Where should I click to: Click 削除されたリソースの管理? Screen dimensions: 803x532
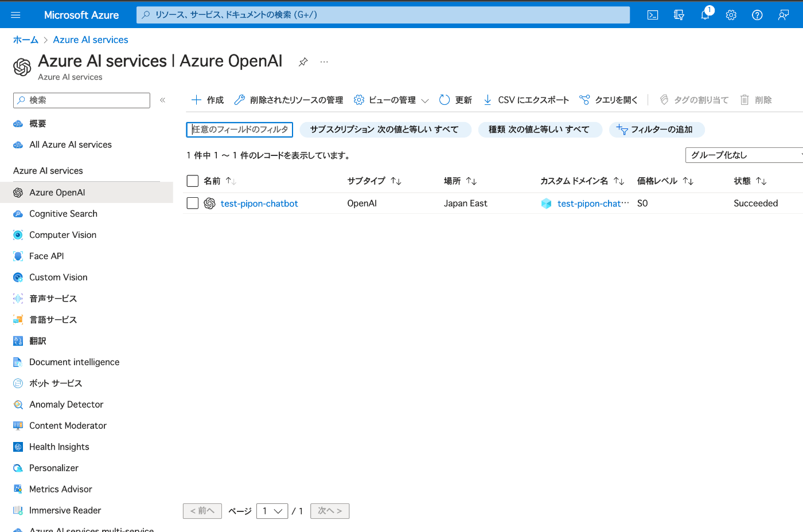click(x=289, y=100)
